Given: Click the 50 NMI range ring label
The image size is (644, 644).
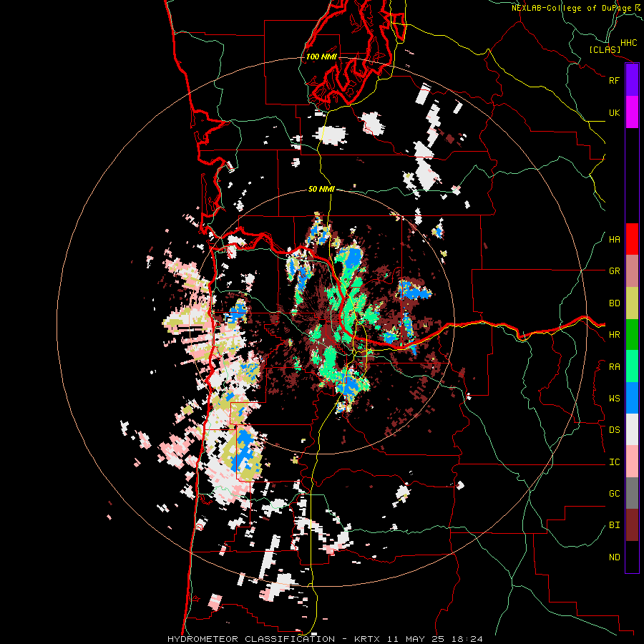Looking at the screenshot, I should point(321,189).
